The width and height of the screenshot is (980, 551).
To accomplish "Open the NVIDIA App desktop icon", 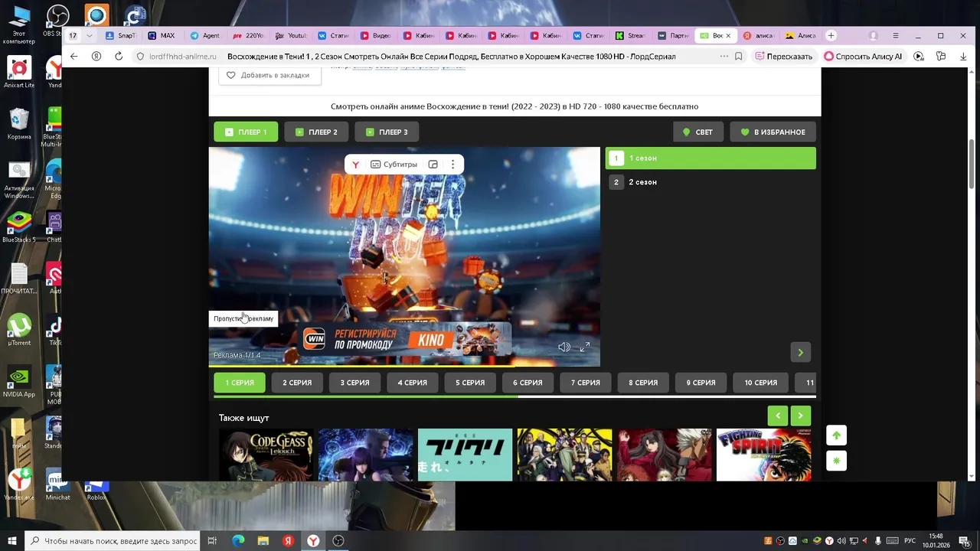I will tap(19, 381).
